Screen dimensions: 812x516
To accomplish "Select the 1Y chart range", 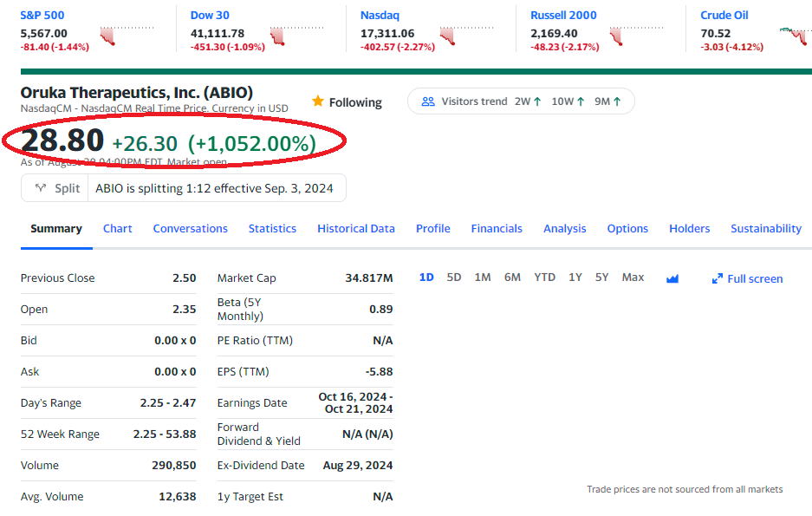I will pyautogui.click(x=575, y=278).
